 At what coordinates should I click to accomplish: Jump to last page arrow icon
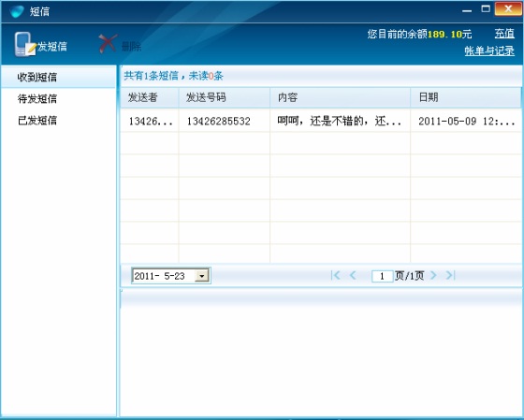click(450, 275)
